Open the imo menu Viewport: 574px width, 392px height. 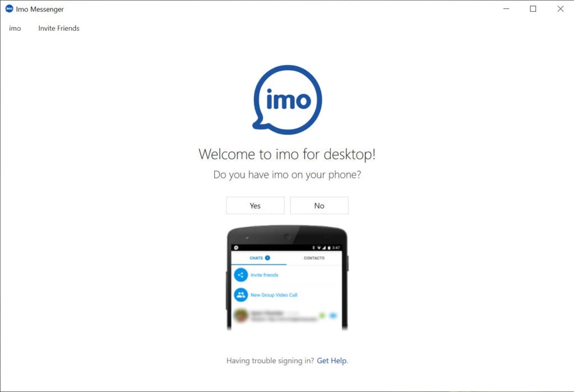(15, 28)
